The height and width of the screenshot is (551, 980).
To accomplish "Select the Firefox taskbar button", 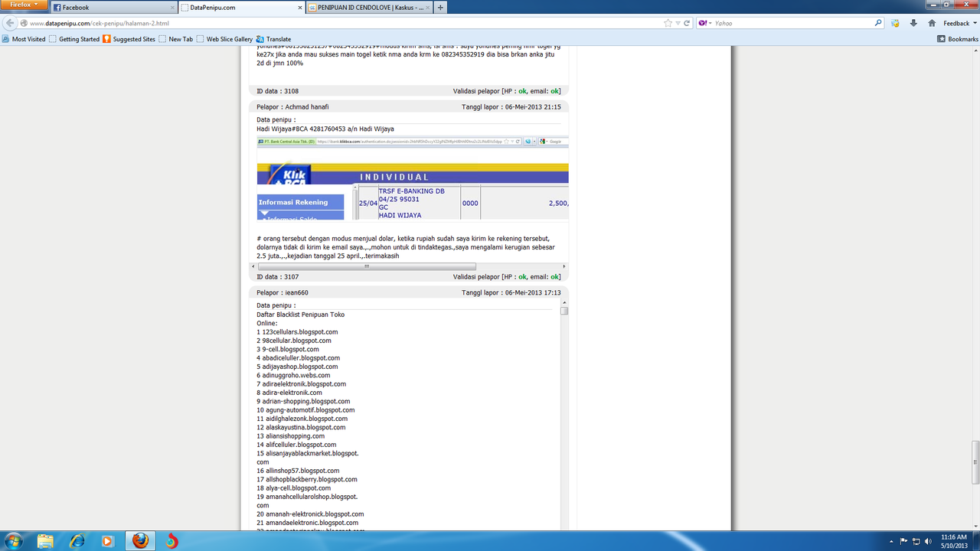I will pyautogui.click(x=140, y=540).
